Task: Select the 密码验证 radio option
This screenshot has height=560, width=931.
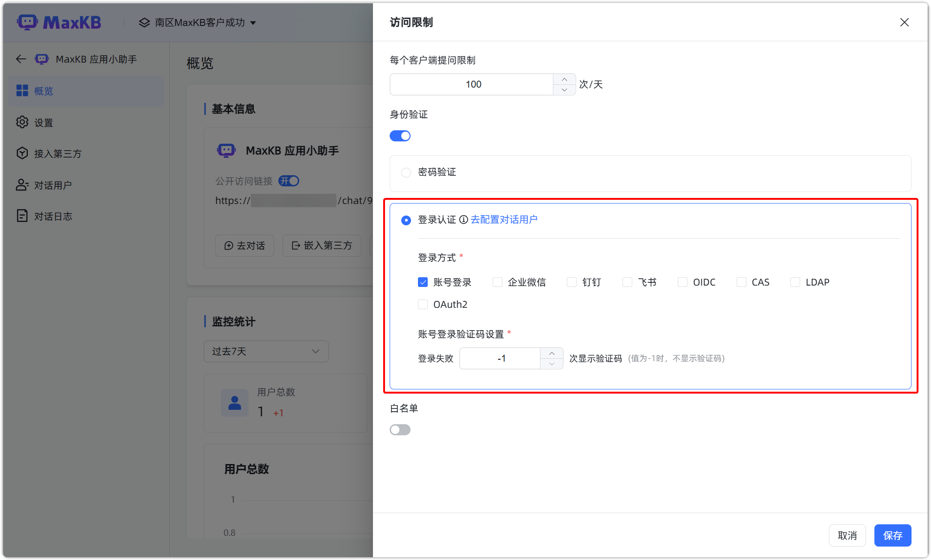Action: 406,172
